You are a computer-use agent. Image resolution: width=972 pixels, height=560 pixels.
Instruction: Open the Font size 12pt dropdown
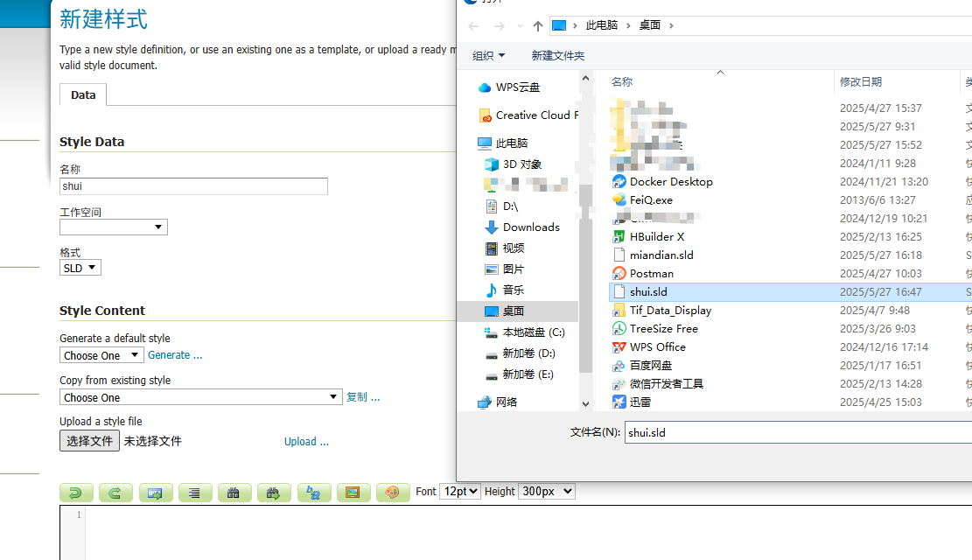(x=460, y=492)
